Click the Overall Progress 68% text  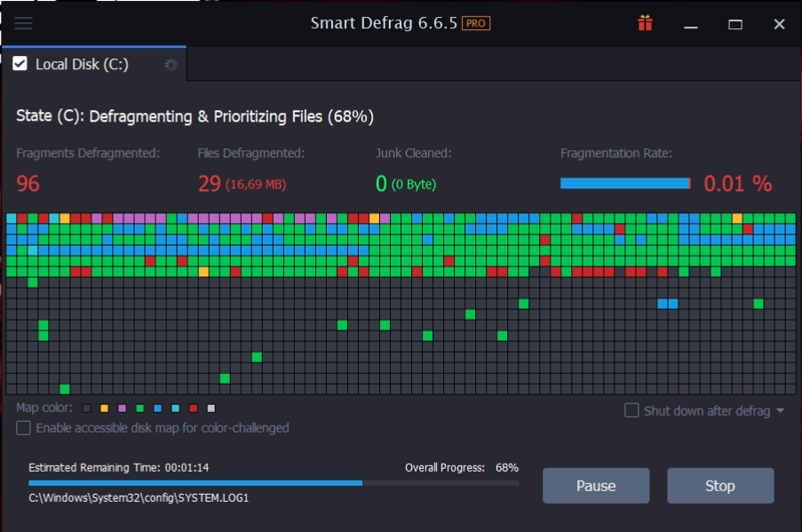462,467
